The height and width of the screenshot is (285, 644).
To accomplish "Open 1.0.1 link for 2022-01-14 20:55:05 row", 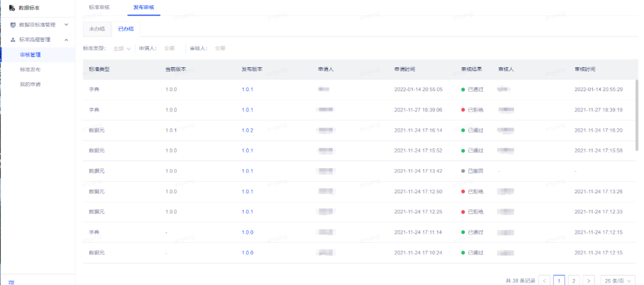I will point(247,89).
